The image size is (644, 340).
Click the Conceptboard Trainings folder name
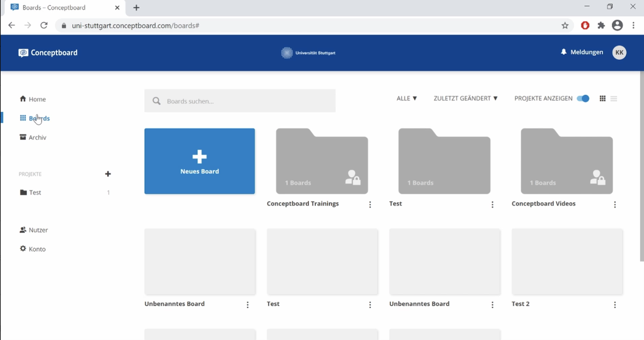[303, 204]
